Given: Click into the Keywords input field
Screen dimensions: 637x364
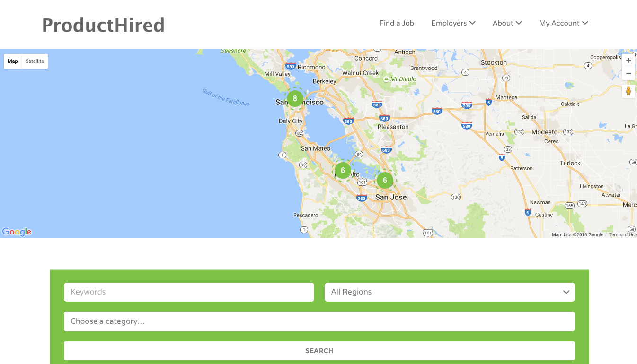Looking at the screenshot, I should (x=189, y=292).
